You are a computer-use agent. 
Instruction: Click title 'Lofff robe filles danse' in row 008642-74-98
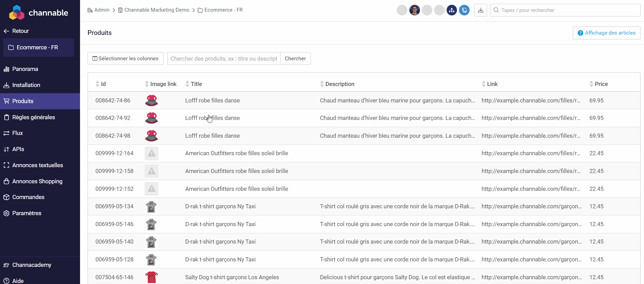[213, 136]
